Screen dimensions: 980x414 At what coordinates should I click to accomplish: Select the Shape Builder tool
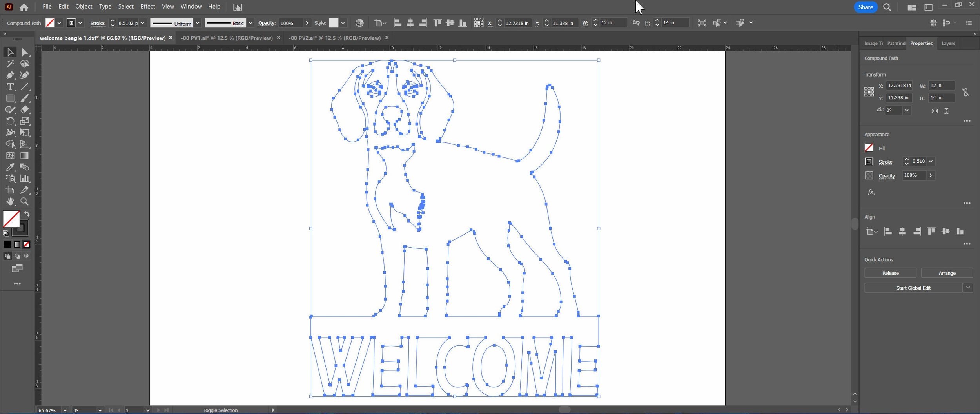point(10,144)
